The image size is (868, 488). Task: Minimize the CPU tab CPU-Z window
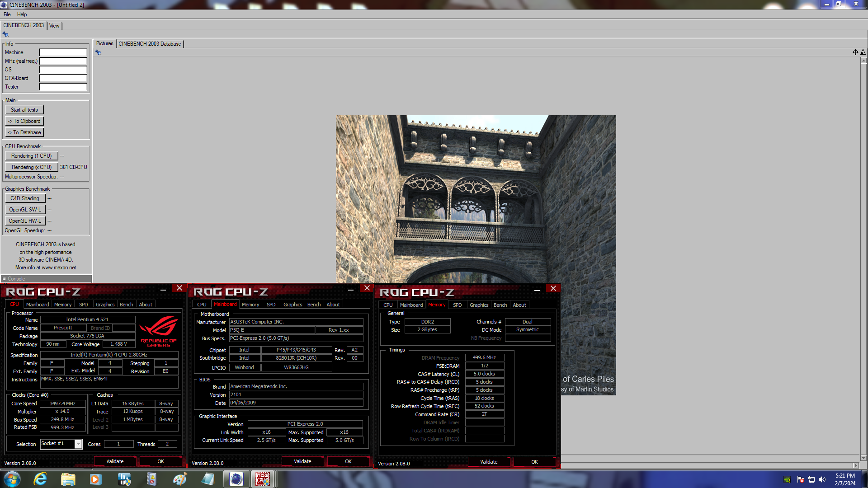[x=163, y=289]
